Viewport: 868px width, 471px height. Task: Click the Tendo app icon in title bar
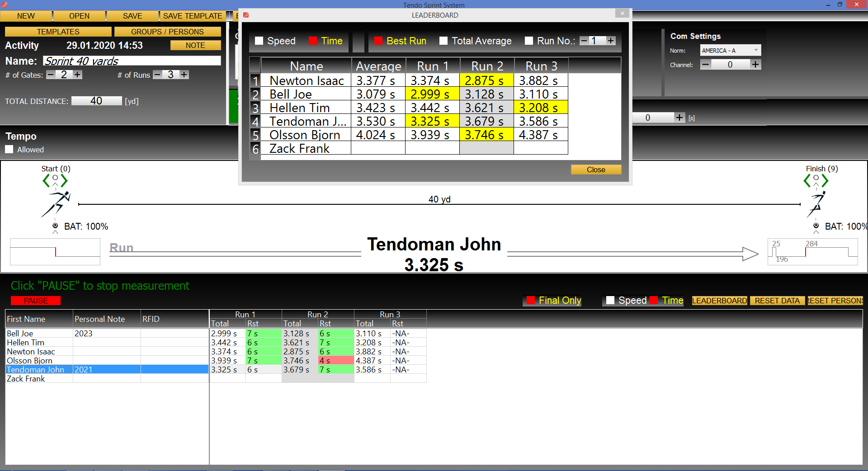tap(5, 5)
